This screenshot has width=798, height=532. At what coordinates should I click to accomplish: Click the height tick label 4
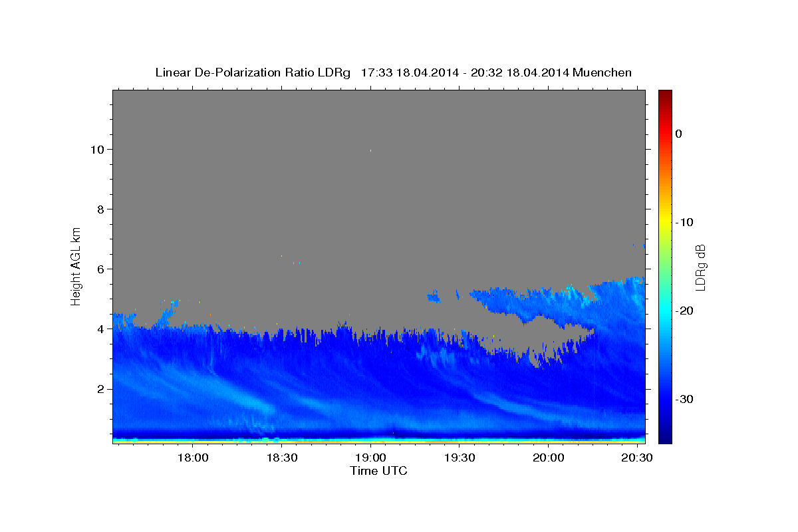tap(102, 329)
